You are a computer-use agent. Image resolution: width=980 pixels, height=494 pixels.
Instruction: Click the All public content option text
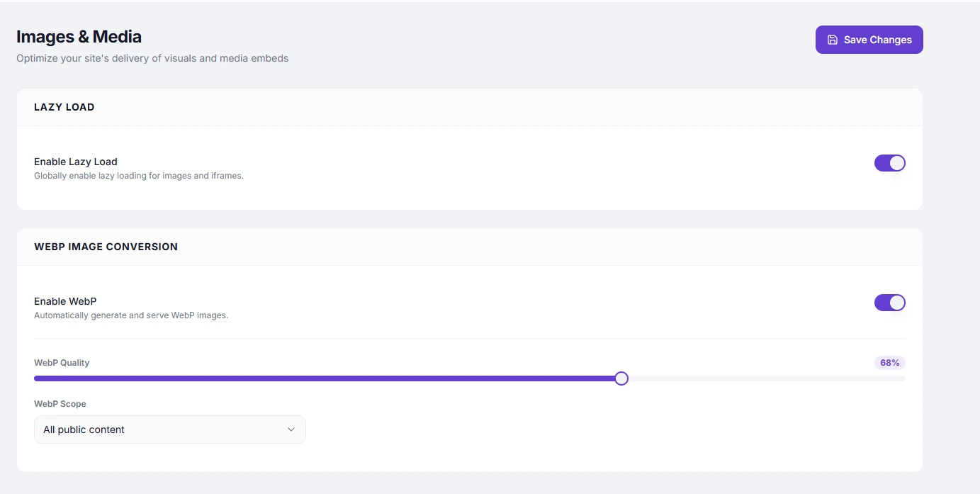(84, 430)
